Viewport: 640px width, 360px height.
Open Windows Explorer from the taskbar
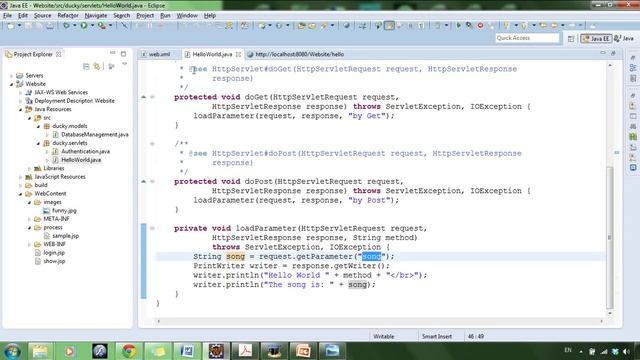click(40, 351)
